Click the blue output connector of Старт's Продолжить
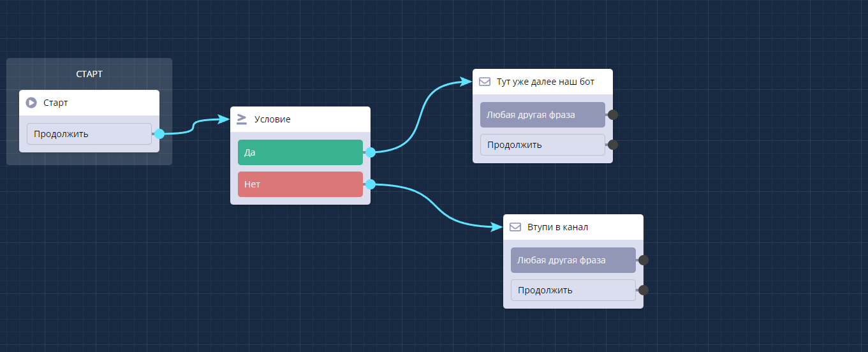This screenshot has width=868, height=352. (x=159, y=134)
